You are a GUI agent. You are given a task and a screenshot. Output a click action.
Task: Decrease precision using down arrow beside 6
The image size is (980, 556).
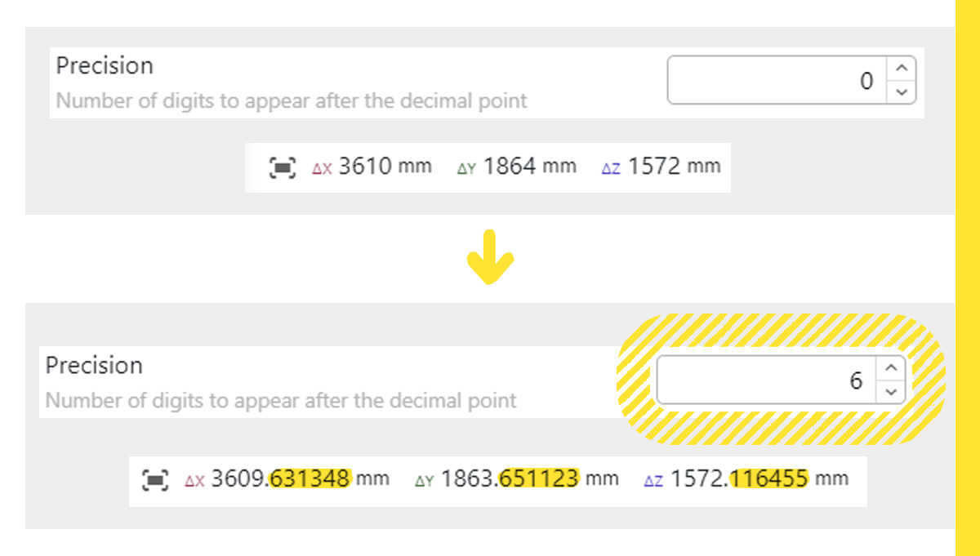(x=890, y=392)
